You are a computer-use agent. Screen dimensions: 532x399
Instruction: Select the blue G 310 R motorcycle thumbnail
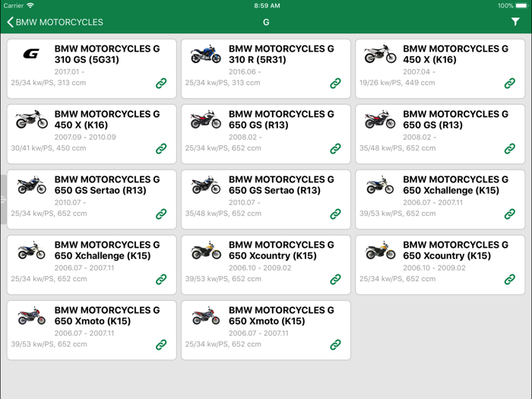(205, 54)
